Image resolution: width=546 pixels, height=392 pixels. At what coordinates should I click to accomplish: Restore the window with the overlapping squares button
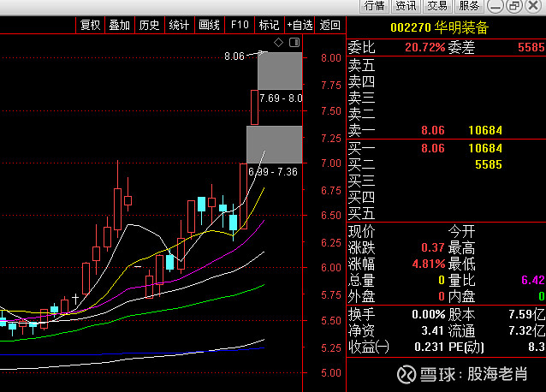pos(514,6)
